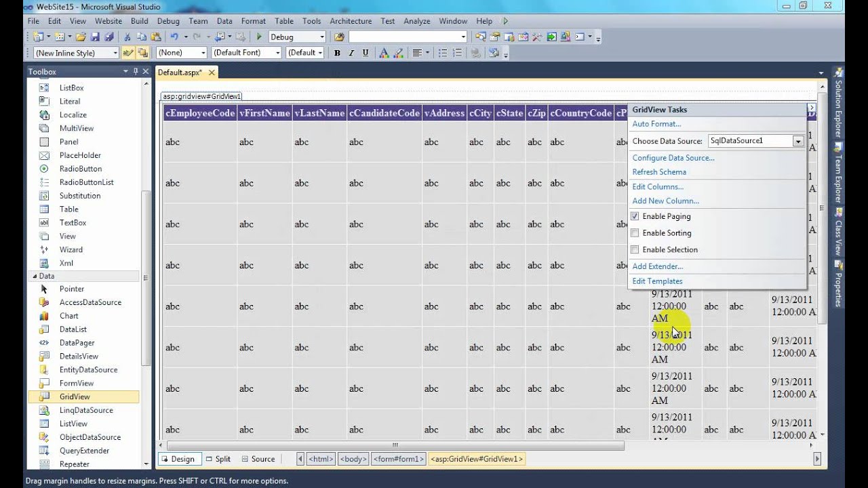Image resolution: width=868 pixels, height=488 pixels.
Task: Open the Website menu
Action: [x=108, y=21]
